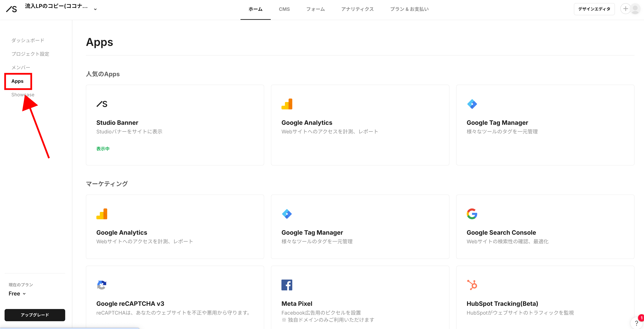Open the フォーム tab
The image size is (644, 329).
coord(315,9)
